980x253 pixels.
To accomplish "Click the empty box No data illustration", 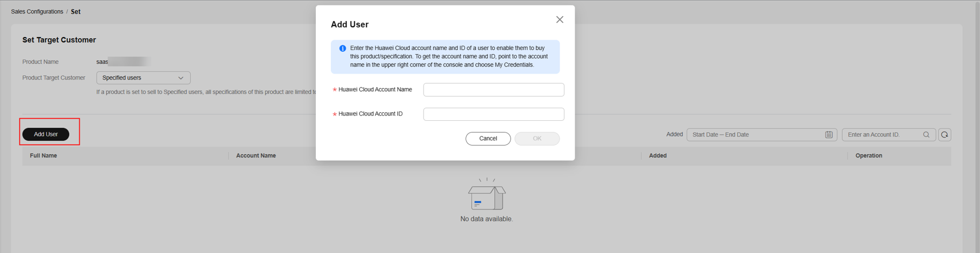I will tap(487, 195).
